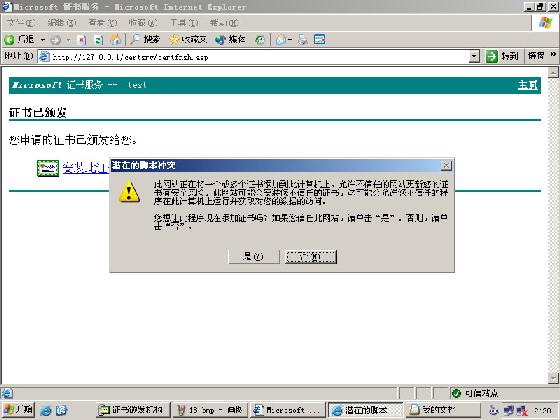Click the Windows flag logo throbber
This screenshot has height=420, width=560.
pyautogui.click(x=545, y=23)
